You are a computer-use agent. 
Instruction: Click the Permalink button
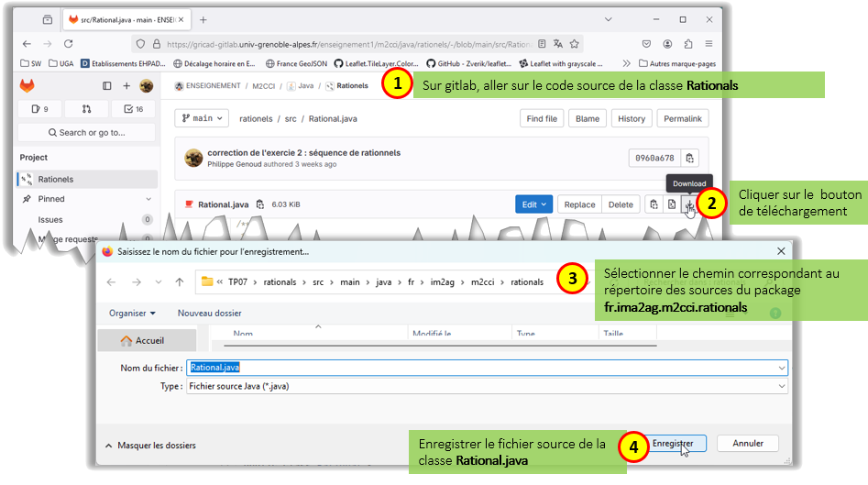click(683, 118)
